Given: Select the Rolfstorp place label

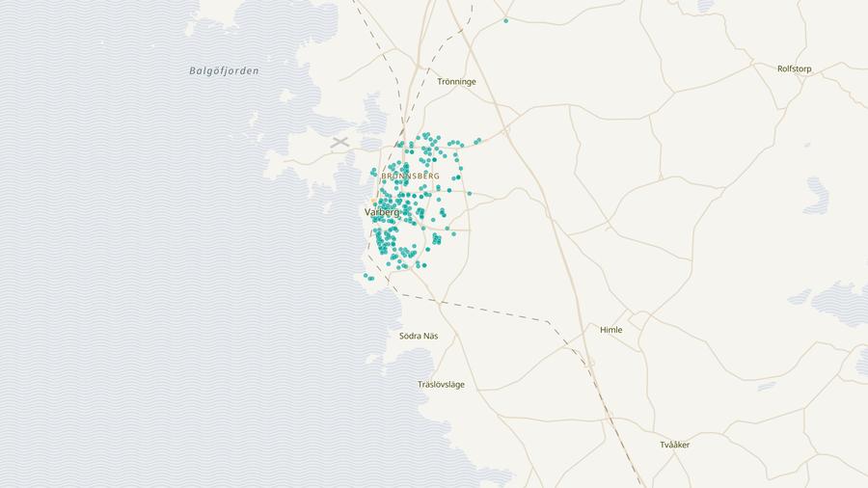Looking at the screenshot, I should 798,68.
